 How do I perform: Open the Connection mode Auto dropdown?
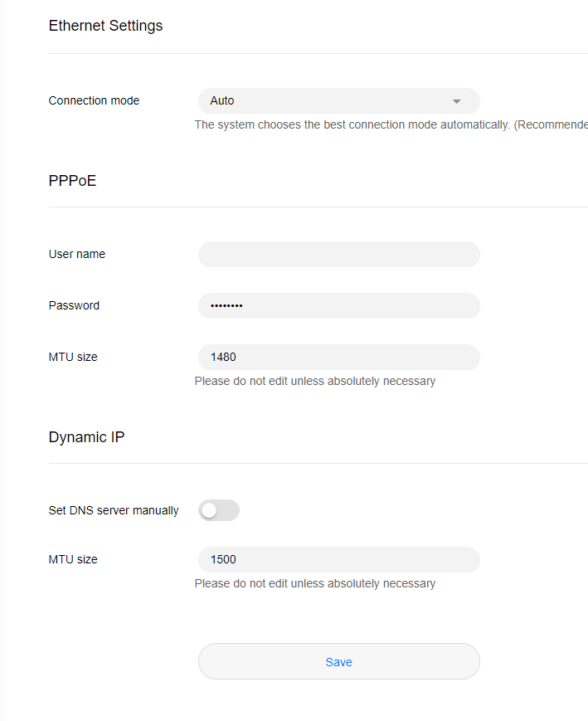pos(339,100)
